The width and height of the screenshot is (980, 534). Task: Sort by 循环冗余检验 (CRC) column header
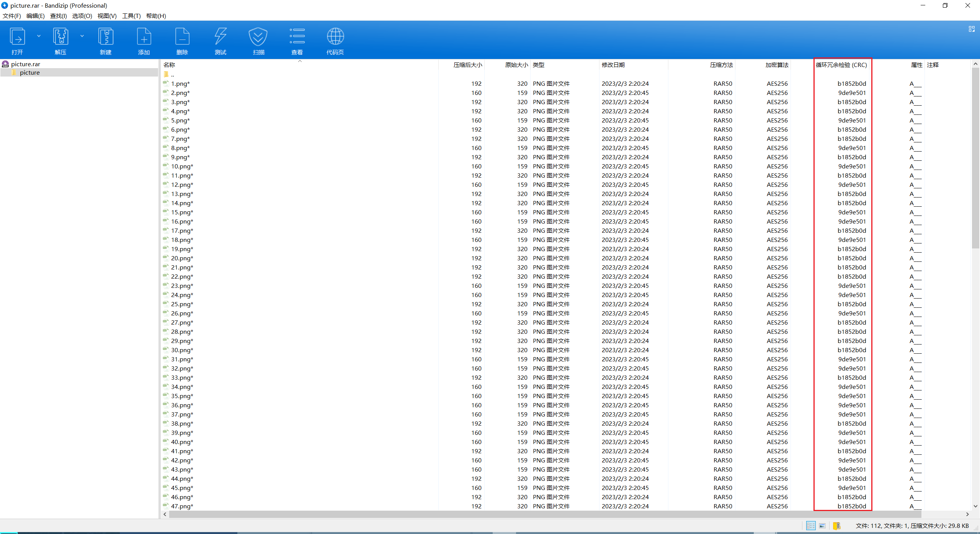pos(841,65)
